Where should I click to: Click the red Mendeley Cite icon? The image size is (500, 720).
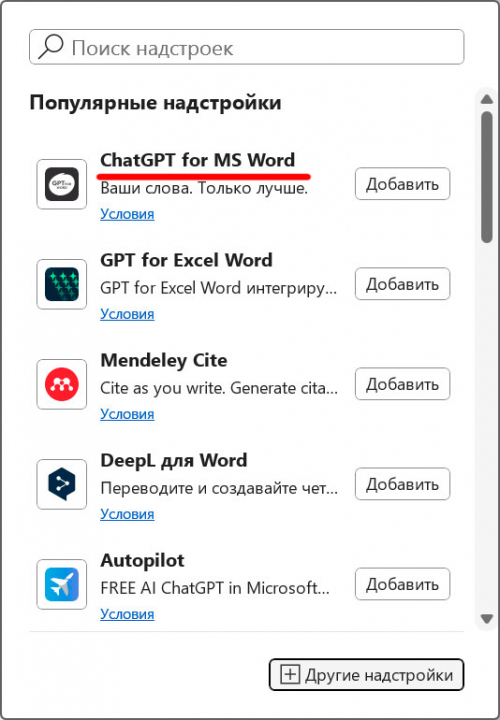tap(62, 384)
